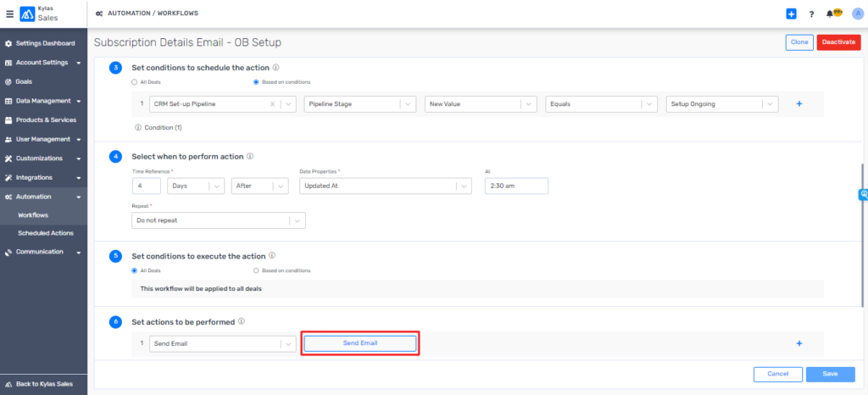Open Equals operator dropdown
Viewport: 868px width, 395px height.
[601, 104]
